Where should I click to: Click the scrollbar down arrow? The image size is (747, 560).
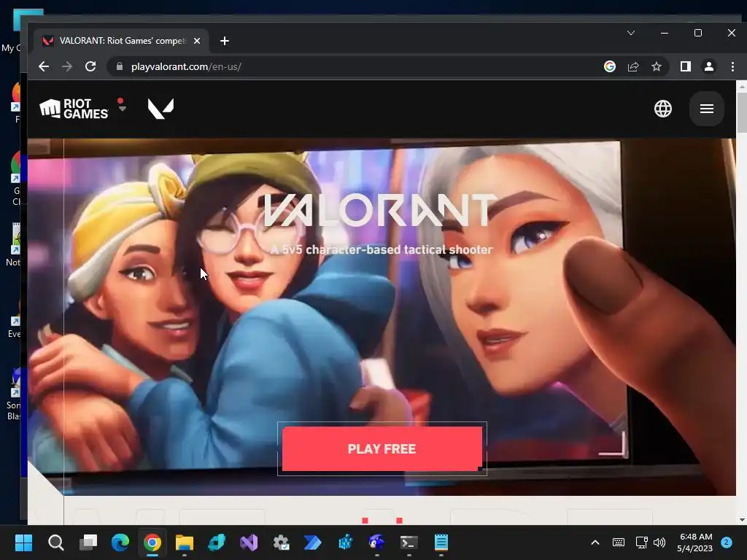(741, 520)
